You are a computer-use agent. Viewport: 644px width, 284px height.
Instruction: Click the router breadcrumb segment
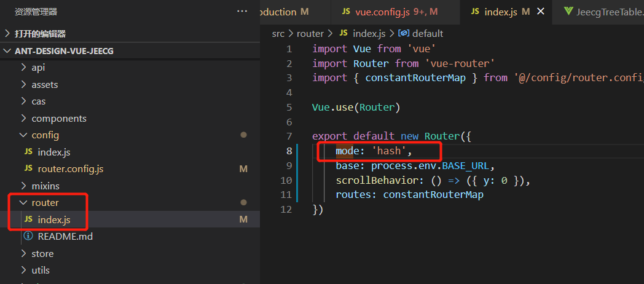310,33
